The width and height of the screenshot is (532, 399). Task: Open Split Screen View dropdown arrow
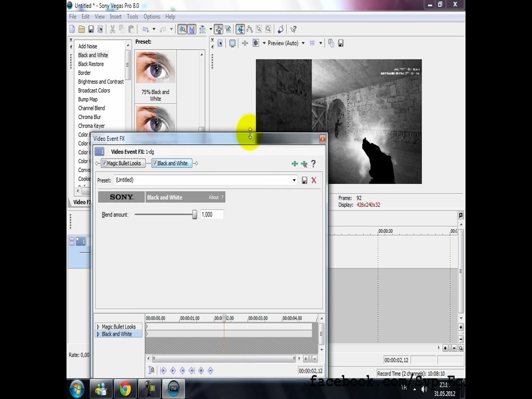click(264, 43)
